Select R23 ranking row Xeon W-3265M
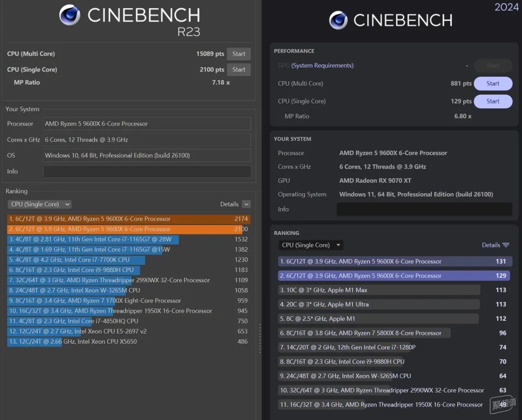The width and height of the screenshot is (522, 420). pyautogui.click(x=129, y=290)
